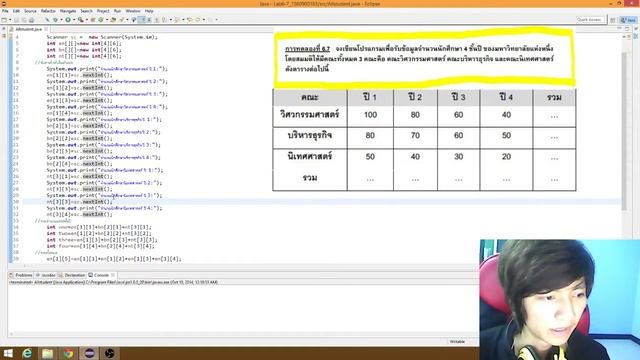Click the OBS recorder taskbar icon

pos(109,353)
